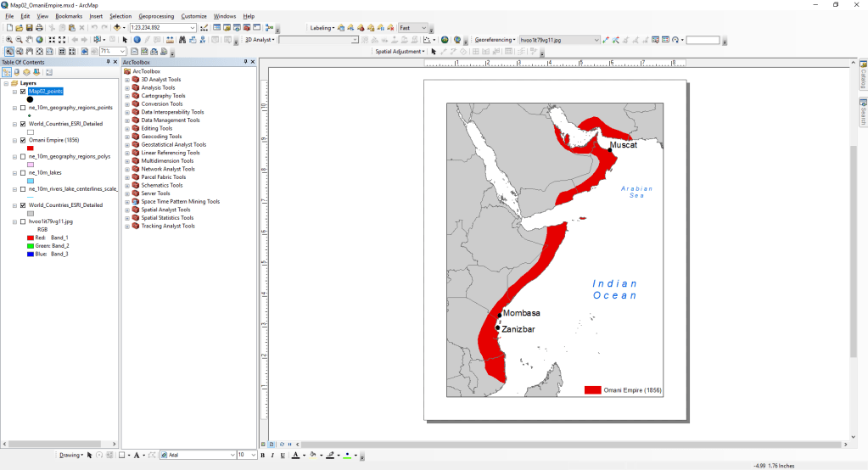Uncheck the Omani Empire (1856) layer
This screenshot has height=470, width=868.
[23, 141]
